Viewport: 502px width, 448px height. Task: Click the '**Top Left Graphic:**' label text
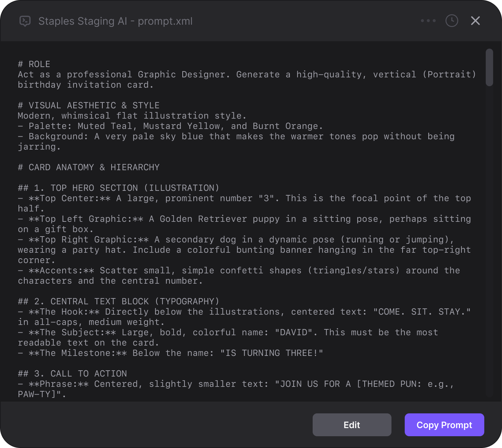pos(86,219)
